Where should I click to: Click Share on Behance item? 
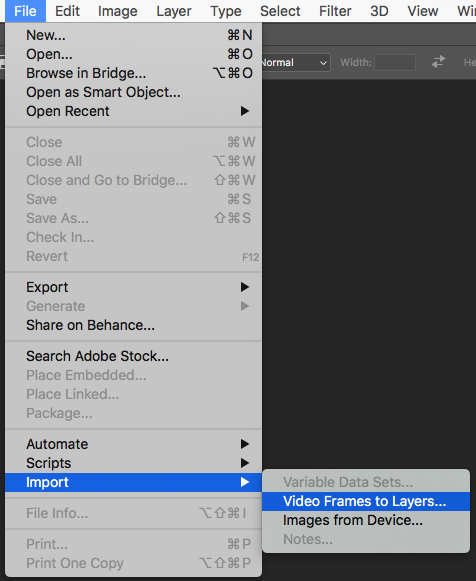(x=134, y=325)
